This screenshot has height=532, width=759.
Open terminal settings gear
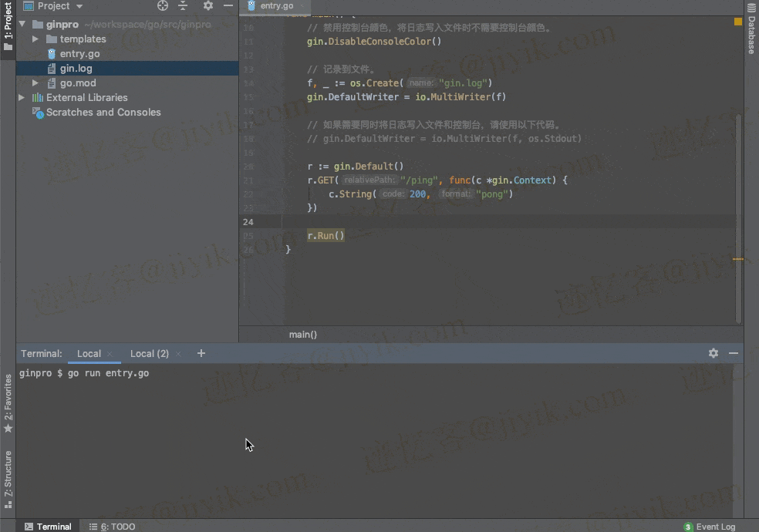pyautogui.click(x=713, y=353)
